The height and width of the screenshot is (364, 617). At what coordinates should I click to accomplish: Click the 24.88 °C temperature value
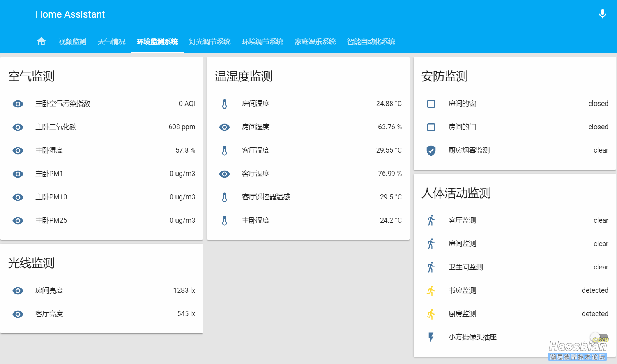[x=389, y=104]
